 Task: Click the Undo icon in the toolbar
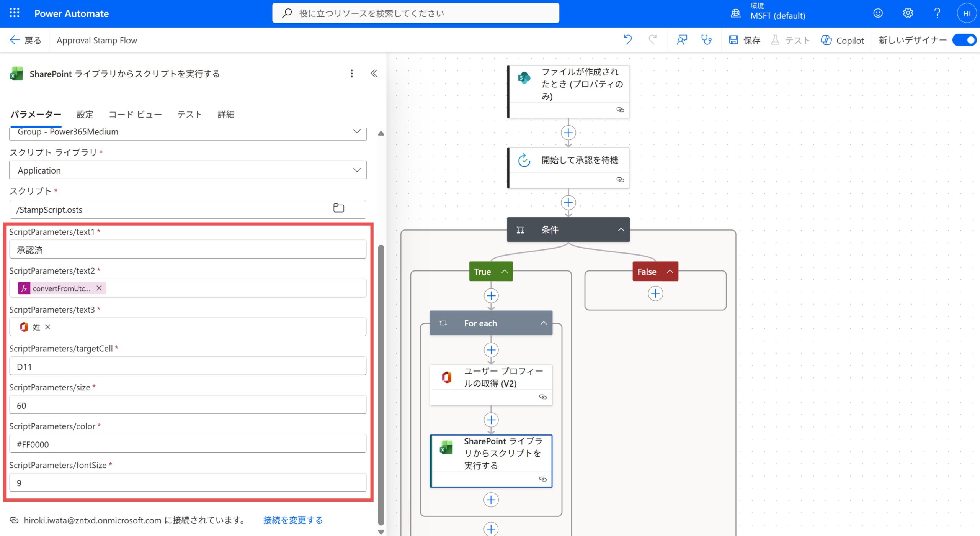pos(627,40)
